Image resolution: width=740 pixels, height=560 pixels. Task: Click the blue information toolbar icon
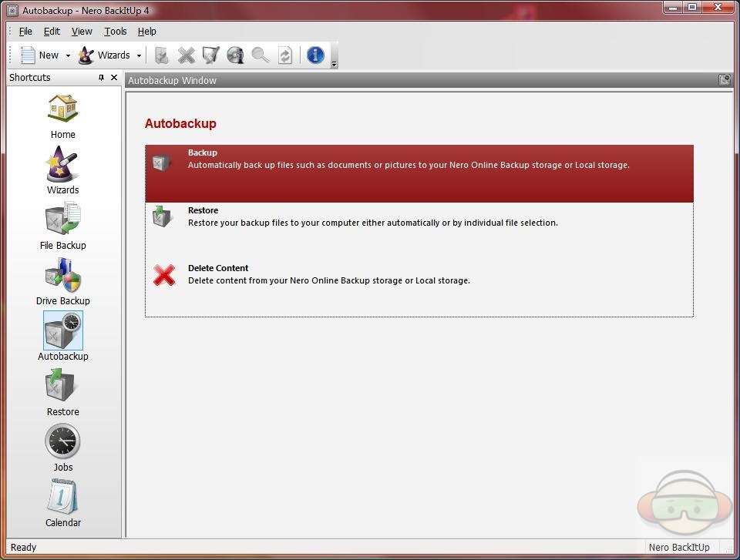315,55
